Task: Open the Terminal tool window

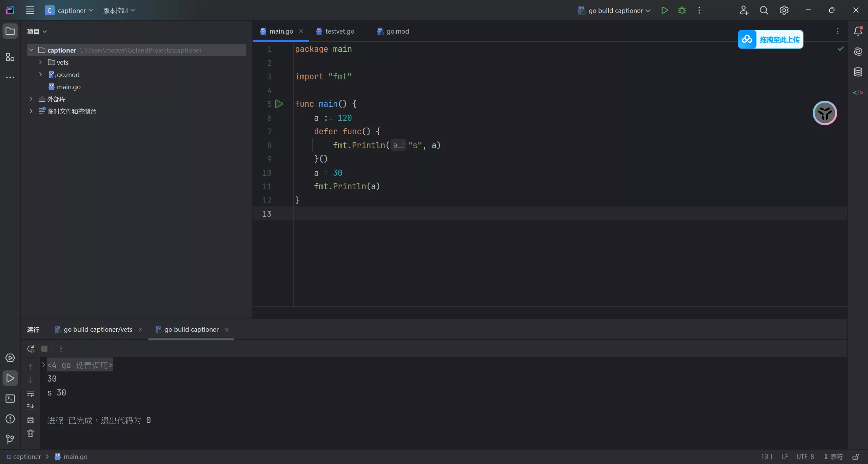Action: point(10,399)
